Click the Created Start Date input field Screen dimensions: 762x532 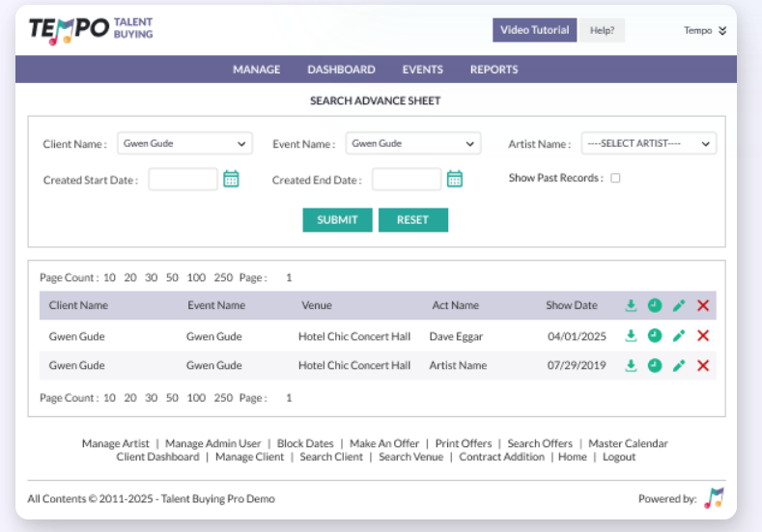(183, 180)
